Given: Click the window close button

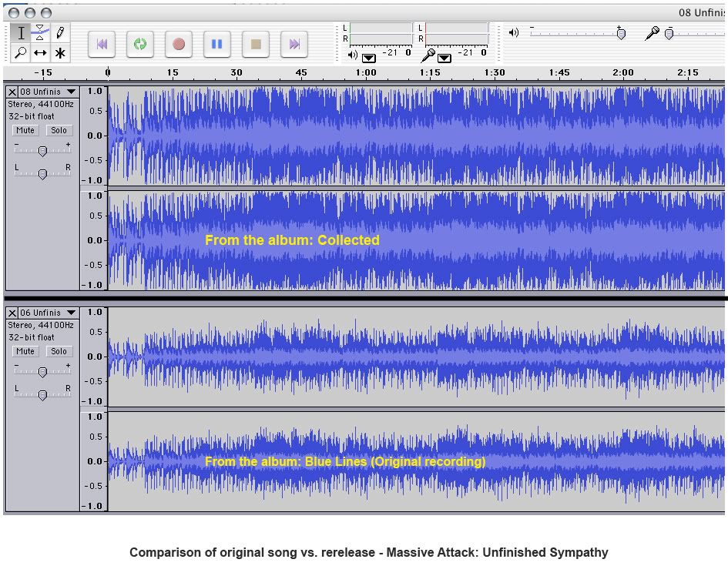Looking at the screenshot, I should point(14,13).
